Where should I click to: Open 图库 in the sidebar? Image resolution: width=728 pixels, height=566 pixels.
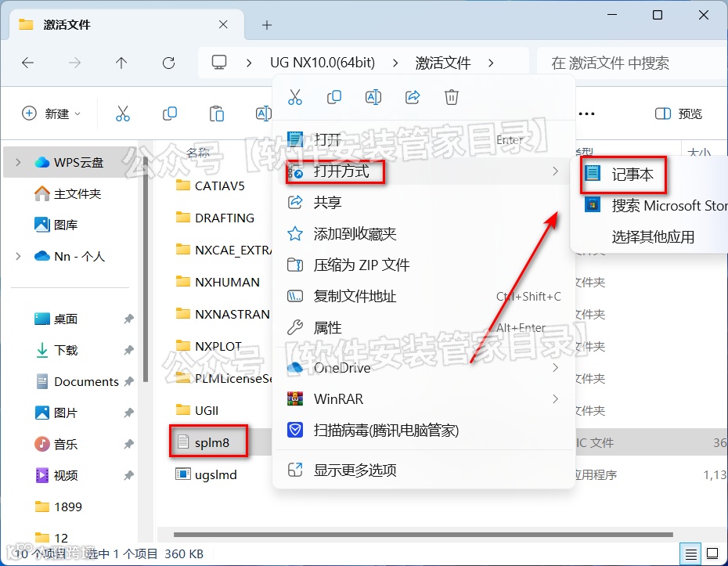(56, 225)
